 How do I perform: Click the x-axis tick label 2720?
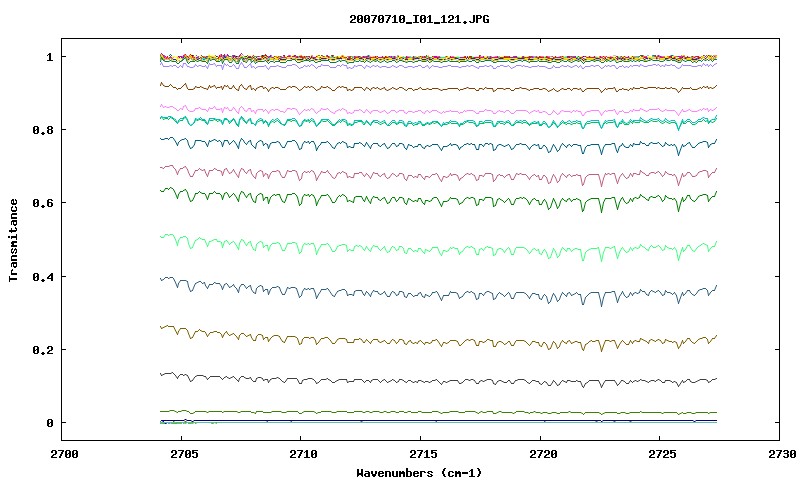coord(543,454)
